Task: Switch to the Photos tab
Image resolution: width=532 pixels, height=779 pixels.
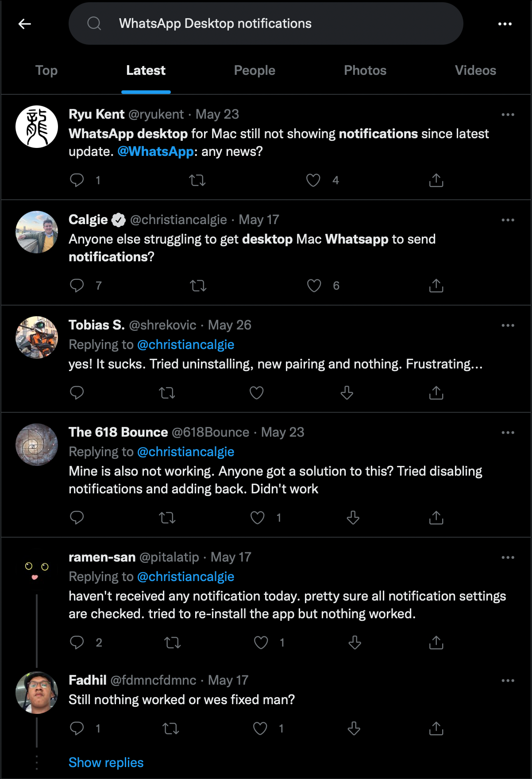Action: [365, 70]
